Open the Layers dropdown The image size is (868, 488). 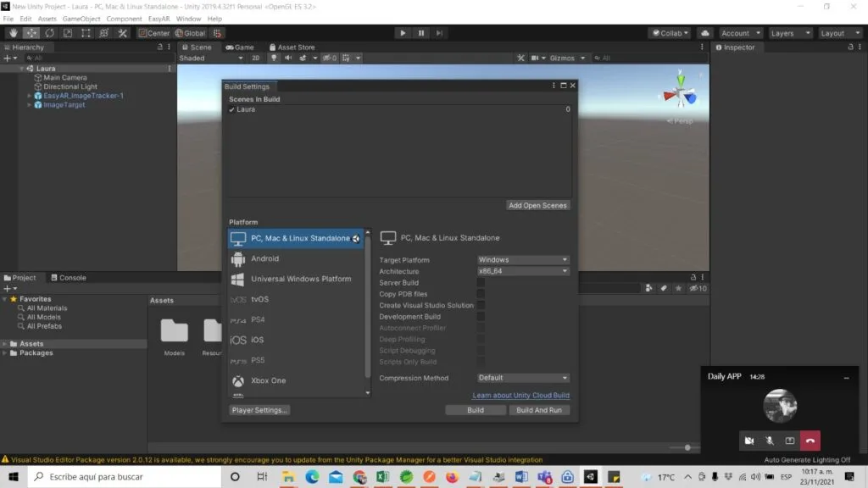click(790, 33)
